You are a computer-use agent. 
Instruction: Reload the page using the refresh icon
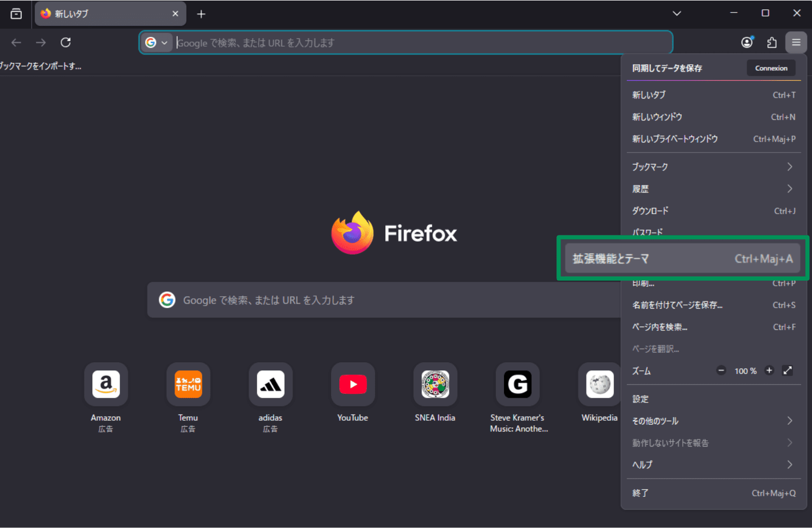click(x=65, y=42)
